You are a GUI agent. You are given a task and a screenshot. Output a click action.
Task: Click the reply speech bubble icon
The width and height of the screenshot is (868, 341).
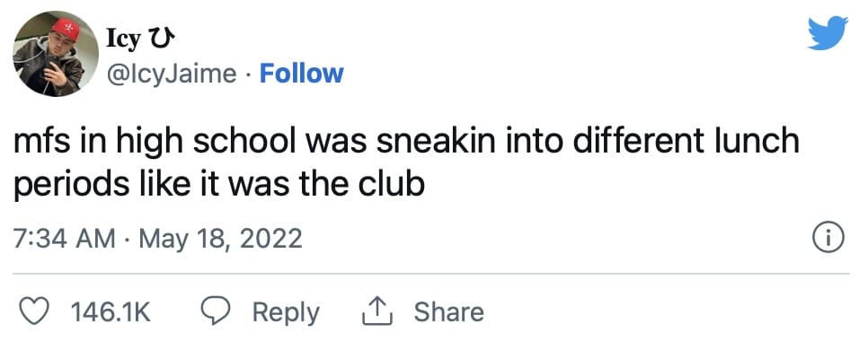click(215, 311)
